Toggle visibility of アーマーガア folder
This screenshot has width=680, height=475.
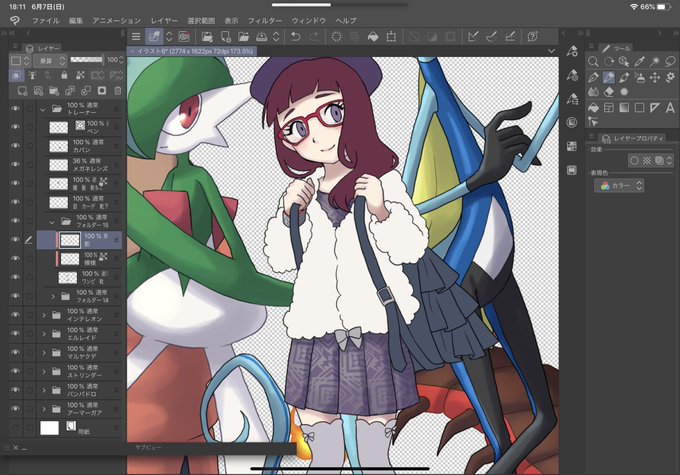15,409
